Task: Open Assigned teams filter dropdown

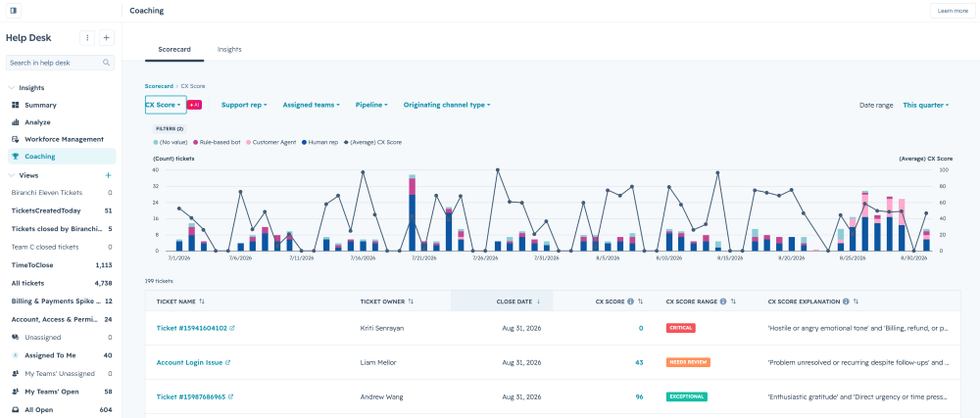Action: pyautogui.click(x=312, y=106)
